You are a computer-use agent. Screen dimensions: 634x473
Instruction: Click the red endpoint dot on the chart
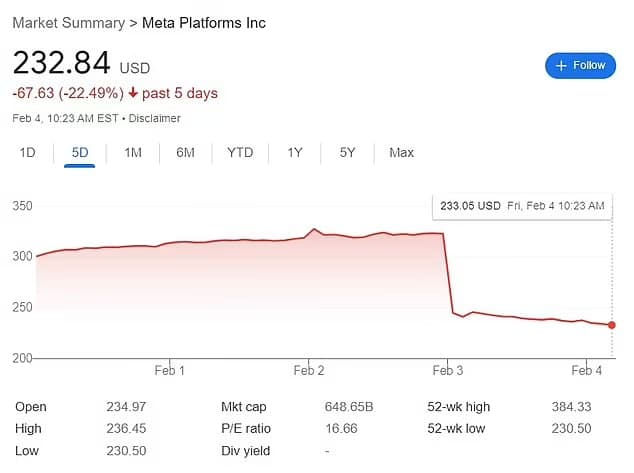611,325
